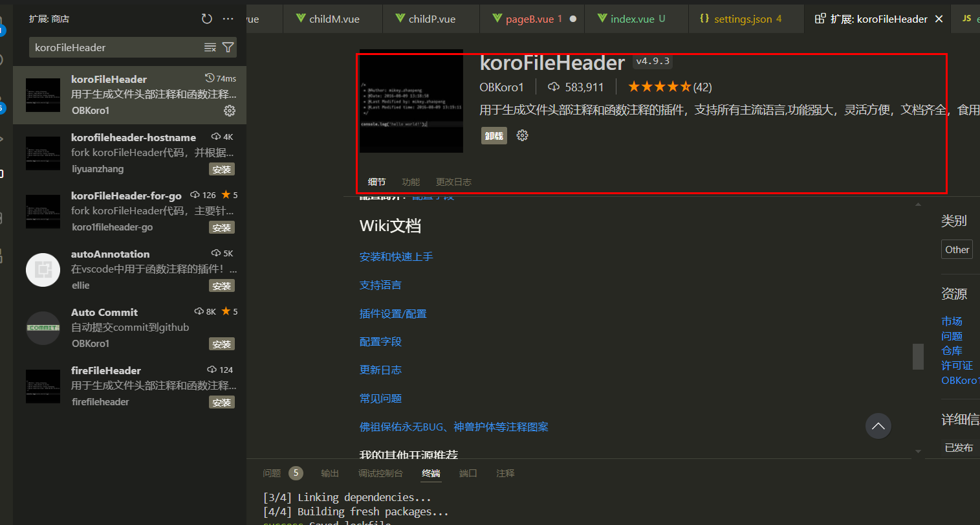Install korofileheader-hostname extension
Image resolution: width=980 pixels, height=525 pixels.
pyautogui.click(x=222, y=170)
